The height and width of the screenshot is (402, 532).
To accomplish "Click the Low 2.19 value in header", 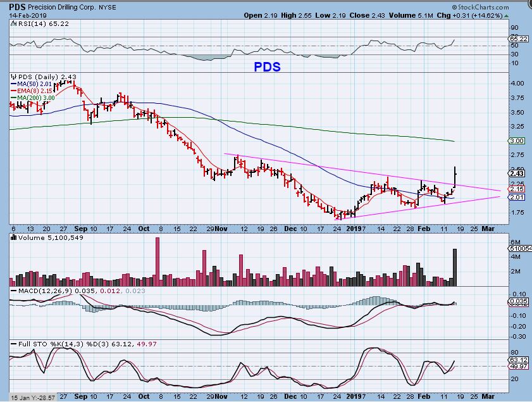I will (330, 16).
